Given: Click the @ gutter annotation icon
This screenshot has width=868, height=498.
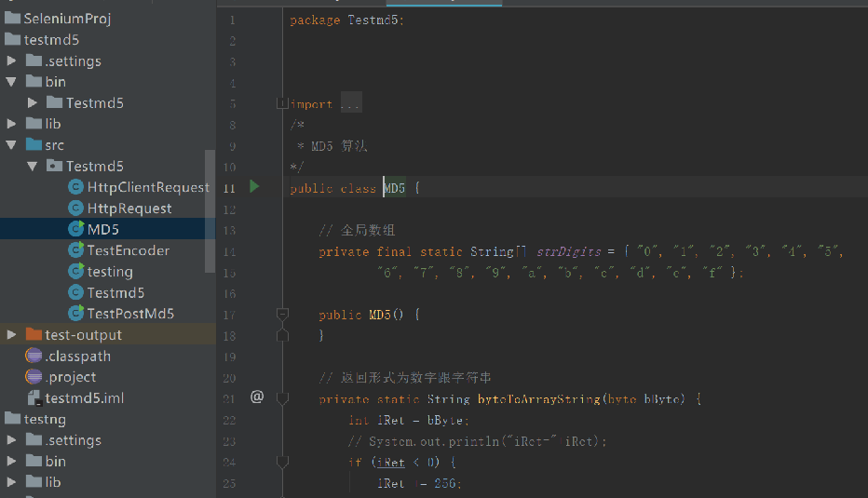Looking at the screenshot, I should pos(257,397).
